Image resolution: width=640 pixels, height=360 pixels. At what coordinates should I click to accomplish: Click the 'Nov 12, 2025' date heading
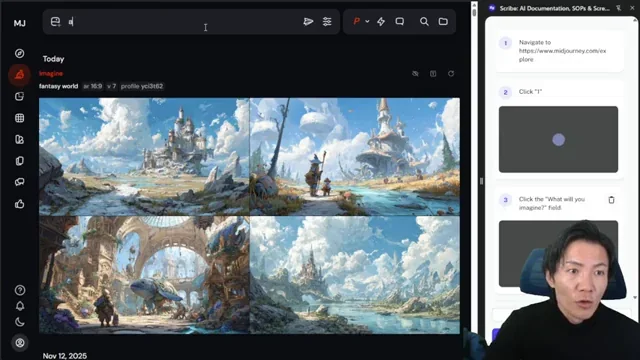tap(65, 356)
